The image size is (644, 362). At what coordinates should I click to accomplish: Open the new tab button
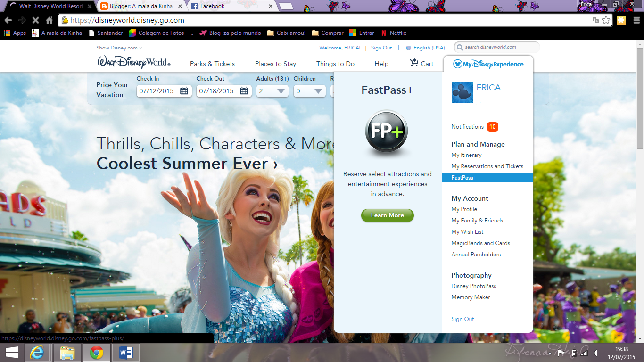coord(286,7)
